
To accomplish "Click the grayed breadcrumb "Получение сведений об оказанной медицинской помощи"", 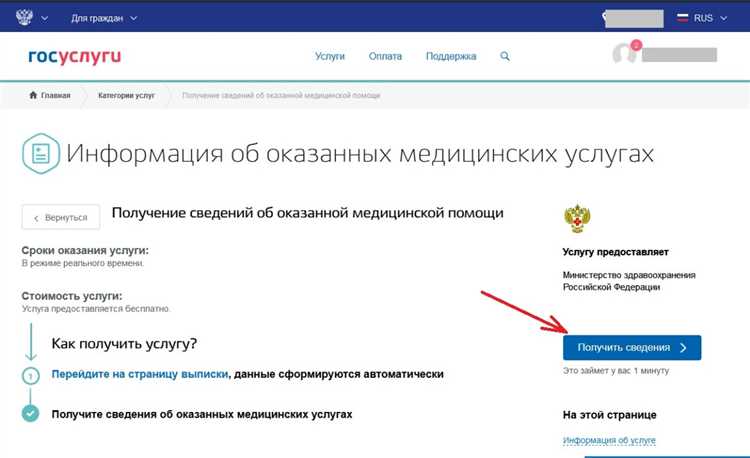I will 281,96.
